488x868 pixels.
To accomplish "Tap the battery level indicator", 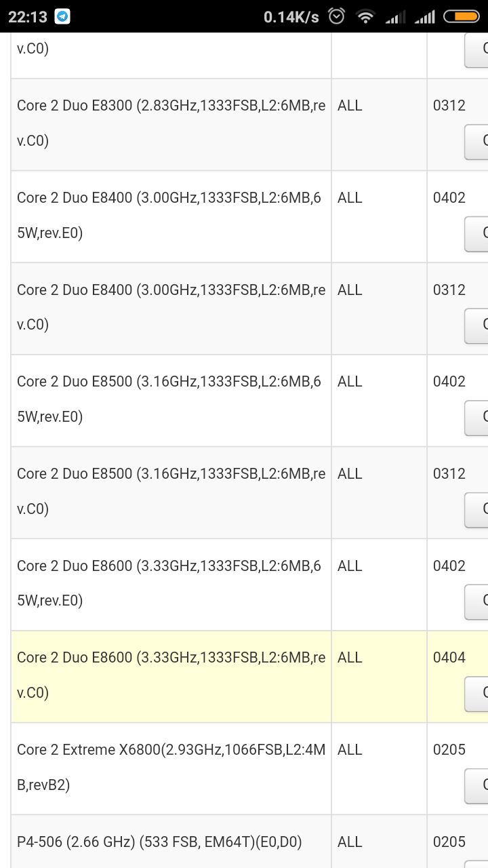I will [462, 16].
